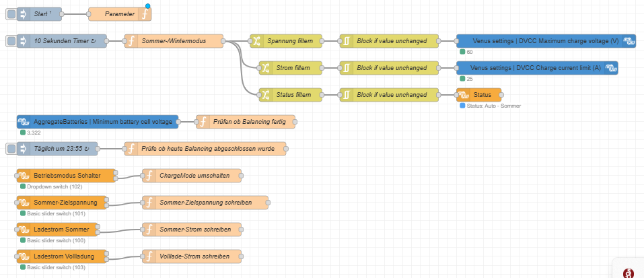This screenshot has width=644, height=278.
Task: Select Prüfe ob heute Balancing abgeschlossen wurde node
Action: click(x=205, y=149)
